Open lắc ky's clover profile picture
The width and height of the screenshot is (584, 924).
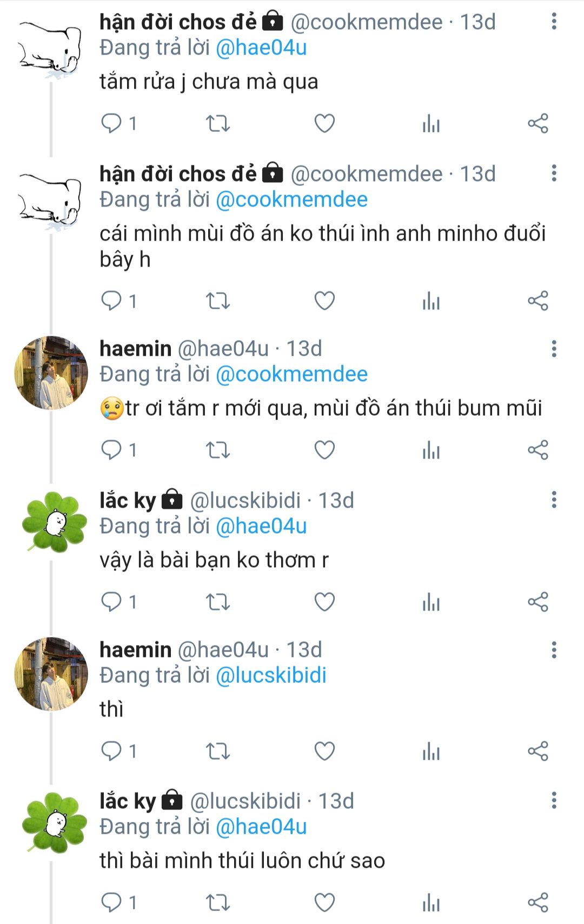54,522
